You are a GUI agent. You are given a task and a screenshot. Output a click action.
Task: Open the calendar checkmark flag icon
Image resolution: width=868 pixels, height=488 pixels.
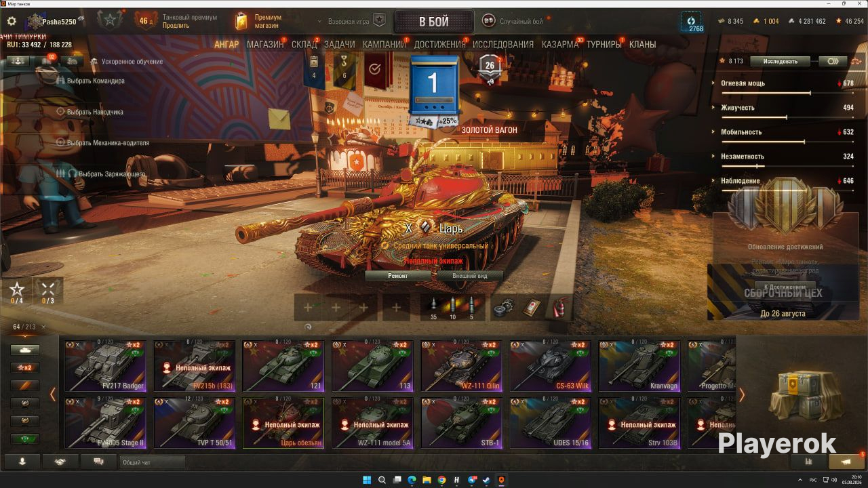[374, 68]
